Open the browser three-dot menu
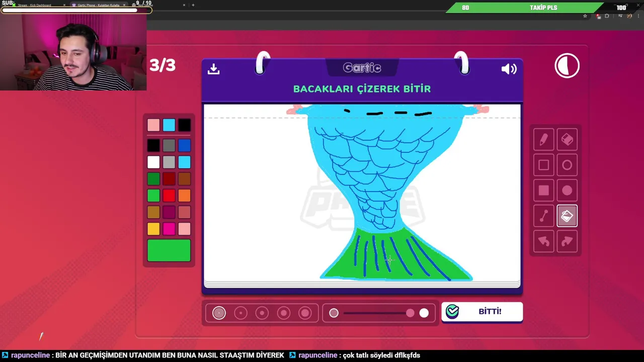Viewport: 644px width, 362px height. point(638,16)
